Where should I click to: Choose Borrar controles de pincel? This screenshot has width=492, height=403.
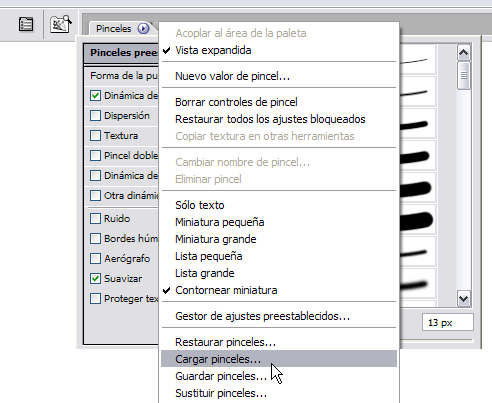click(x=279, y=102)
